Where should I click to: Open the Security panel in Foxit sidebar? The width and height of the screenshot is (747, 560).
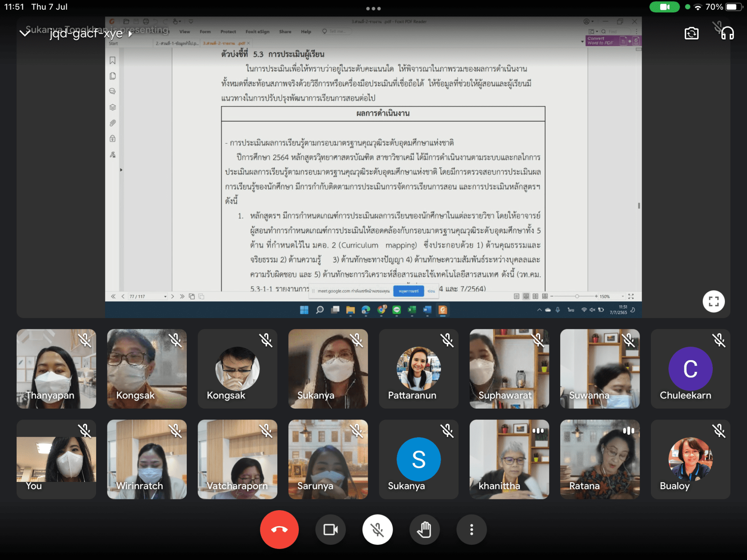click(112, 138)
